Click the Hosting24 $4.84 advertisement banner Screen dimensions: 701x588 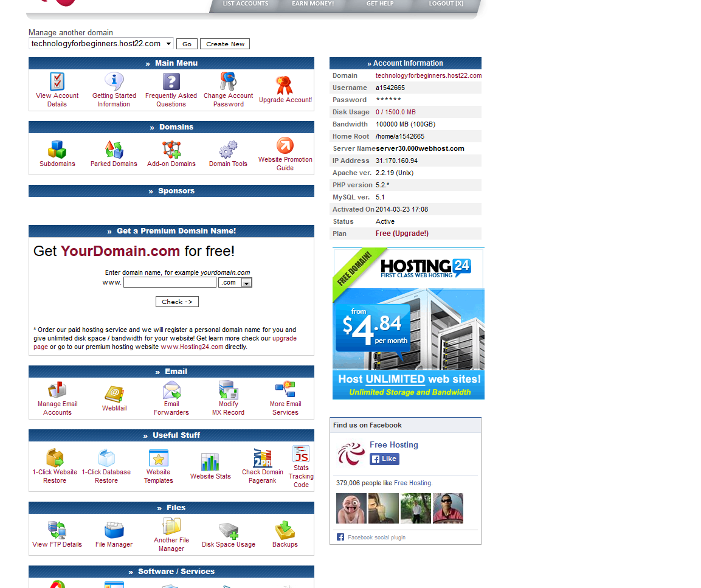pos(409,323)
